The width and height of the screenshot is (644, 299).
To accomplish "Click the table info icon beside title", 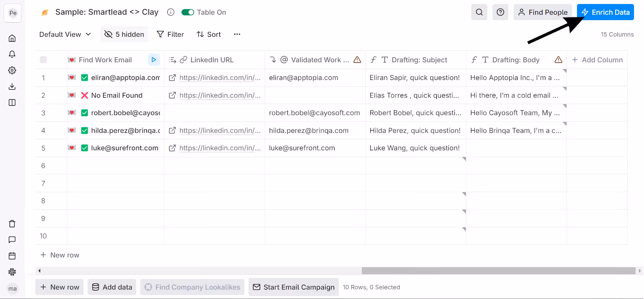I will pyautogui.click(x=171, y=12).
